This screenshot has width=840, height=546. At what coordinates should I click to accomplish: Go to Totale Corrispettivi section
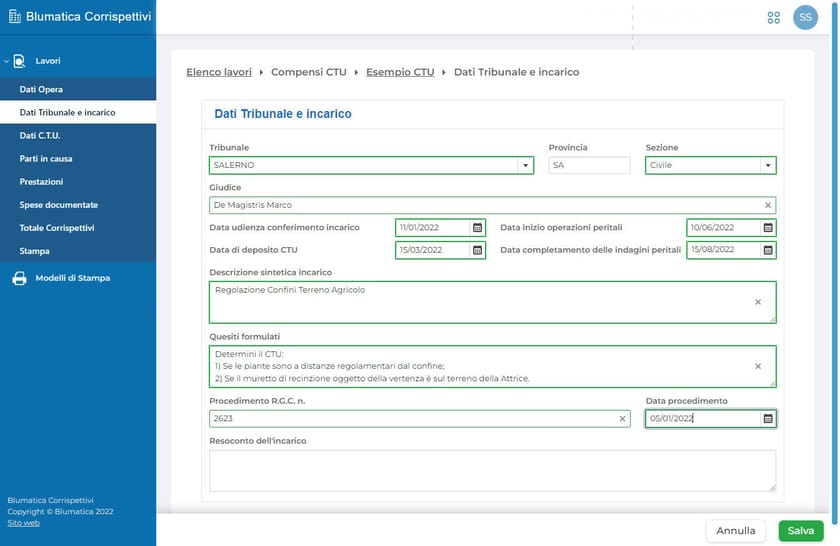click(x=58, y=228)
